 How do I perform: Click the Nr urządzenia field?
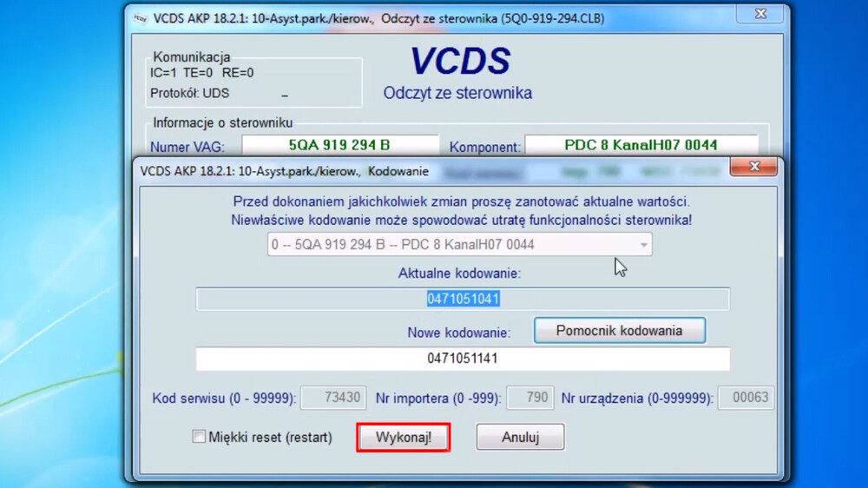point(746,399)
